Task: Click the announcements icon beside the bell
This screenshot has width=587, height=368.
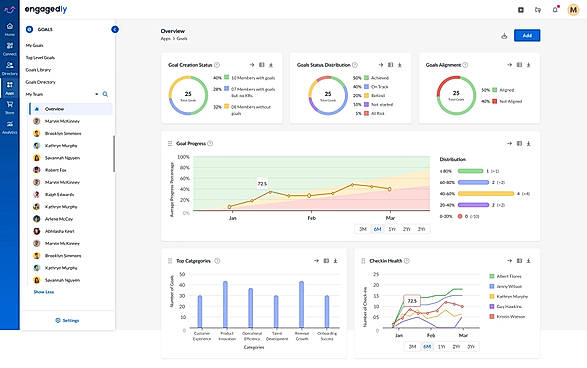Action: click(x=538, y=10)
